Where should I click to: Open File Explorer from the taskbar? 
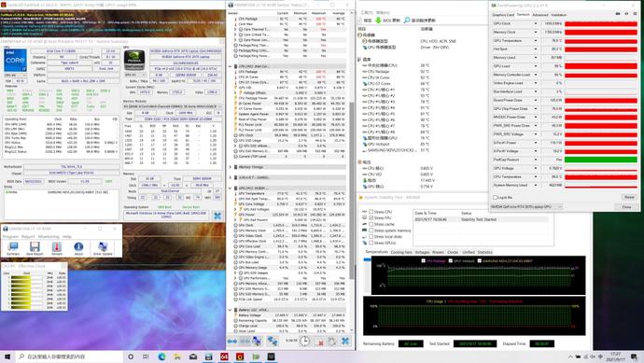coord(177,356)
